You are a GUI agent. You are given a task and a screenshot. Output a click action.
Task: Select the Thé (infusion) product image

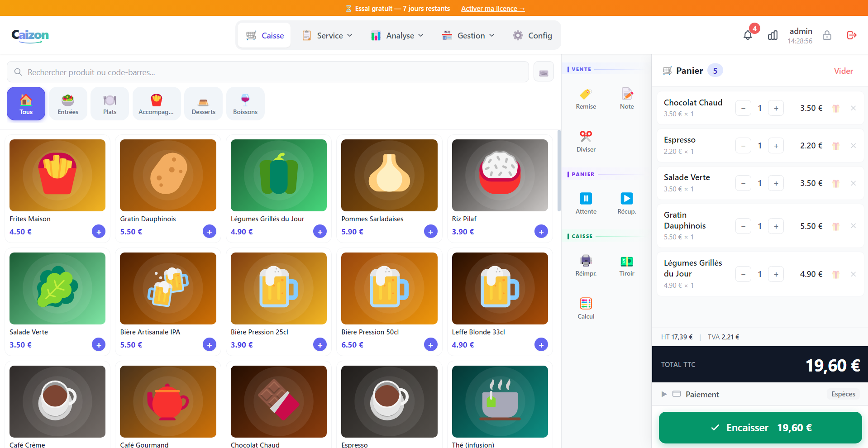(500, 401)
